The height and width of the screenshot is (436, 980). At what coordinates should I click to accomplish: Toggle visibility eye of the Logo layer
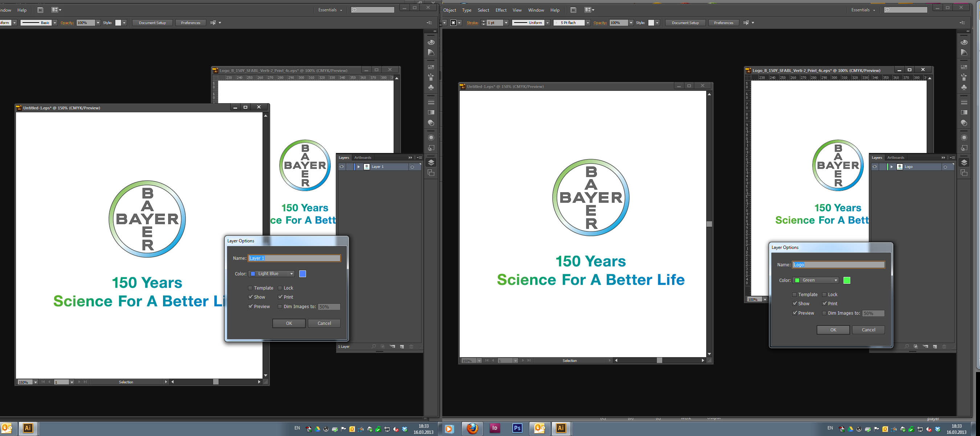point(875,167)
